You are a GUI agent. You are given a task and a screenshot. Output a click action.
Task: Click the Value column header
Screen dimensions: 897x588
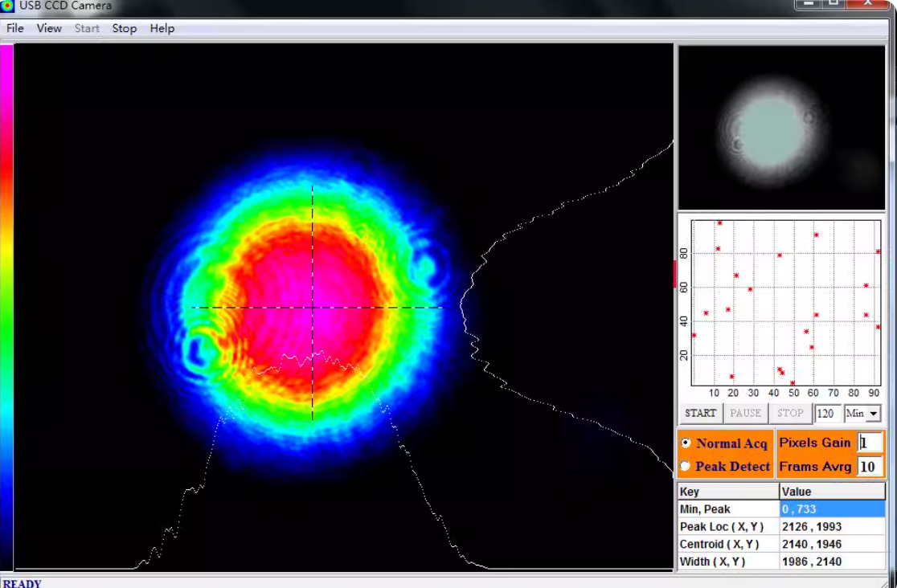pos(831,492)
